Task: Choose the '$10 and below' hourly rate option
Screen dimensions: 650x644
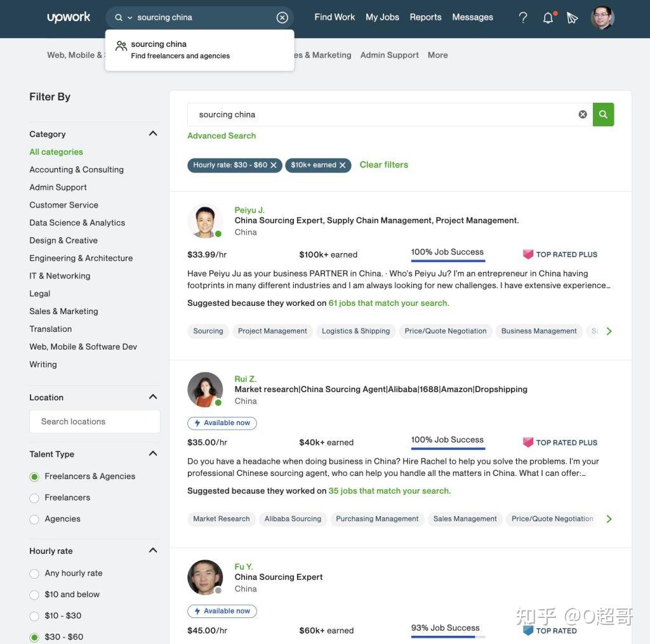Action: (x=34, y=594)
